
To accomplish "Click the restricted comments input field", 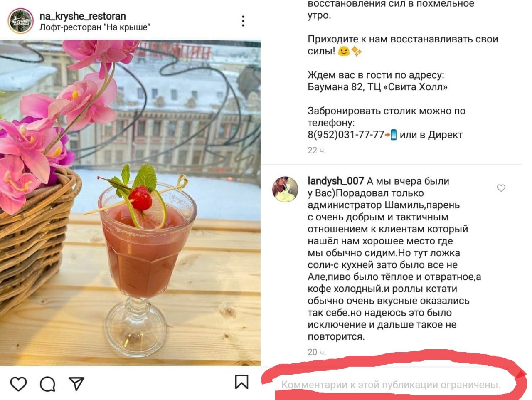I will coord(391,385).
